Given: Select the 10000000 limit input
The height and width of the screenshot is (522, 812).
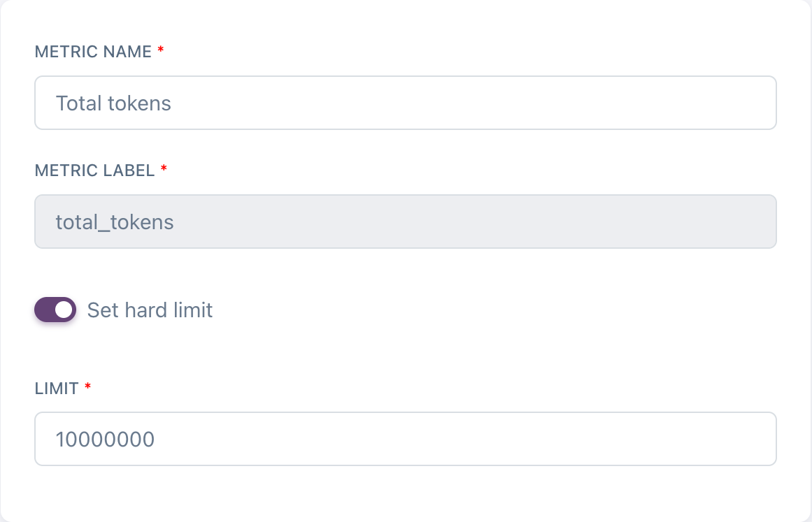Looking at the screenshot, I should [x=406, y=439].
